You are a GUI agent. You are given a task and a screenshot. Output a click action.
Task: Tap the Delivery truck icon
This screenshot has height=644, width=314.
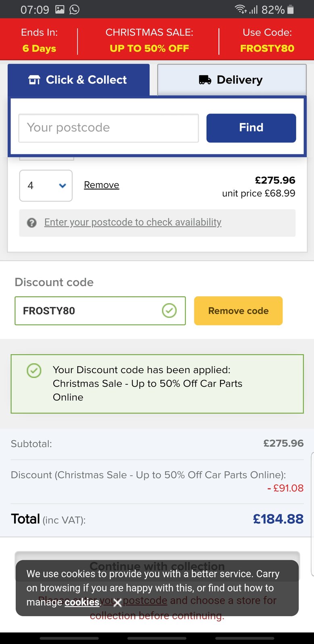point(205,80)
